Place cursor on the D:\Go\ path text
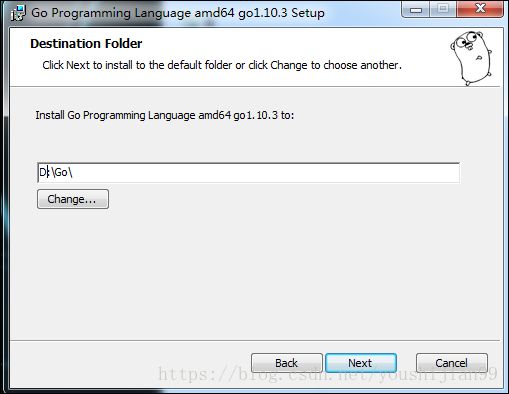 56,172
